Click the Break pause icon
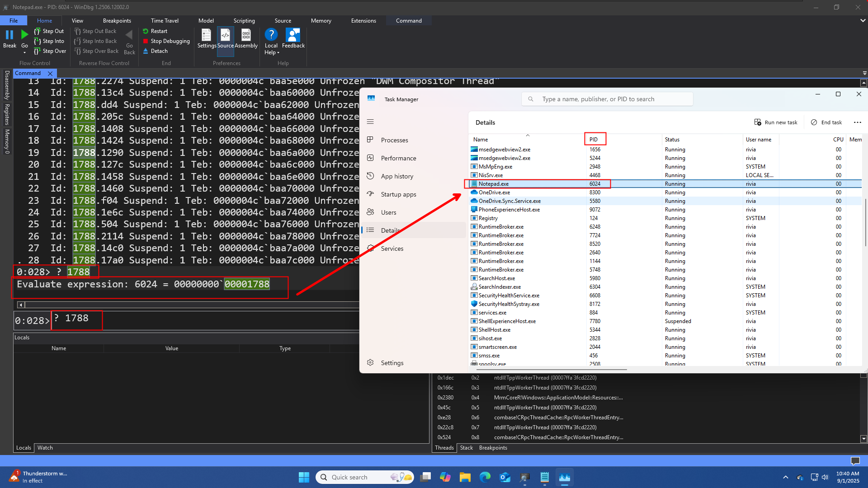This screenshot has width=868, height=488. pyautogui.click(x=9, y=35)
